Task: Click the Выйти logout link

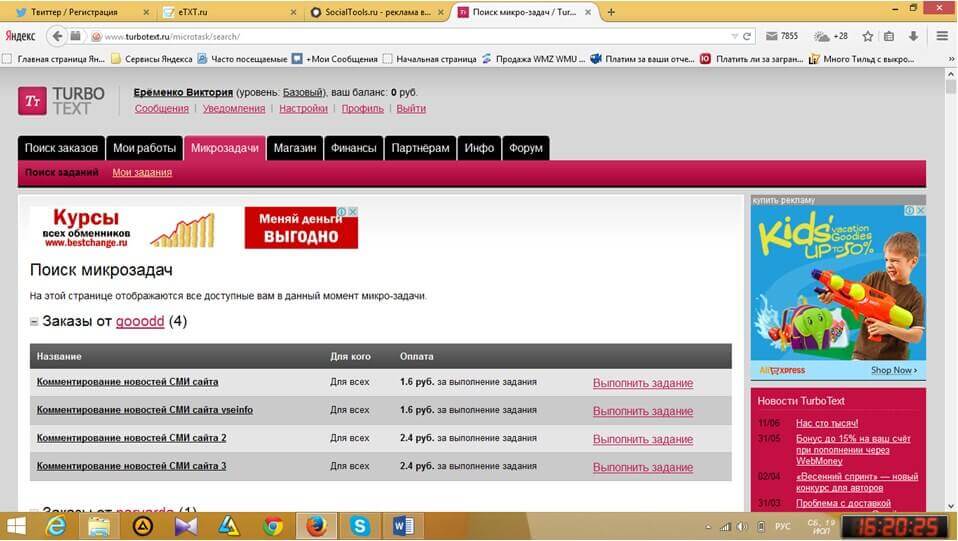Action: tap(411, 108)
